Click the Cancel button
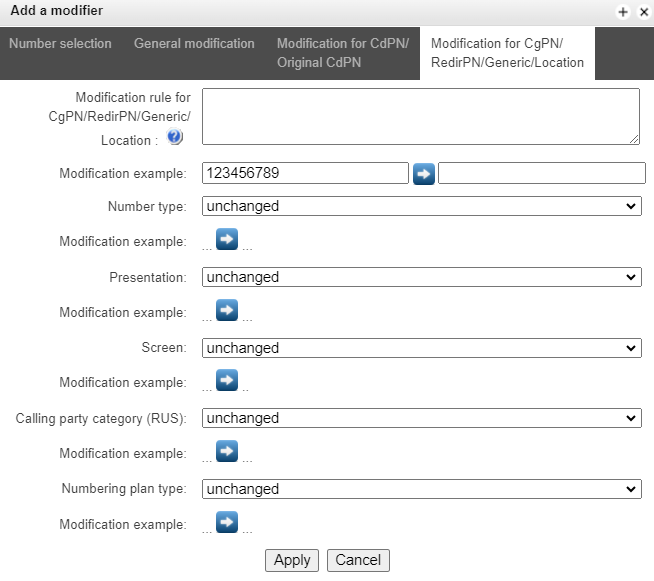 358,560
